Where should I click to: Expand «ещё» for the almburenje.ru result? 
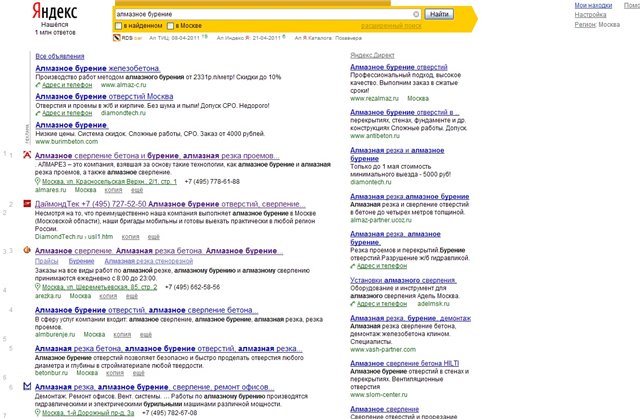(x=146, y=335)
